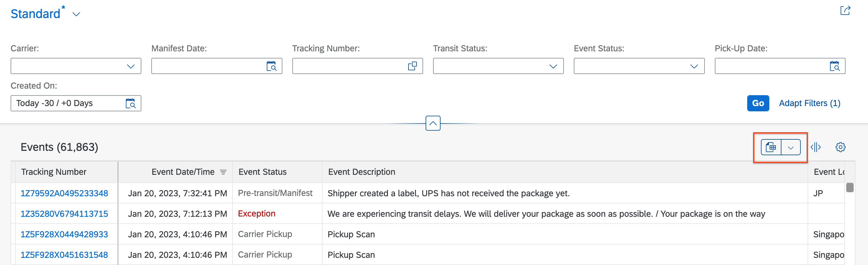Click the Go button
Screen dimensions: 868x265
[758, 103]
